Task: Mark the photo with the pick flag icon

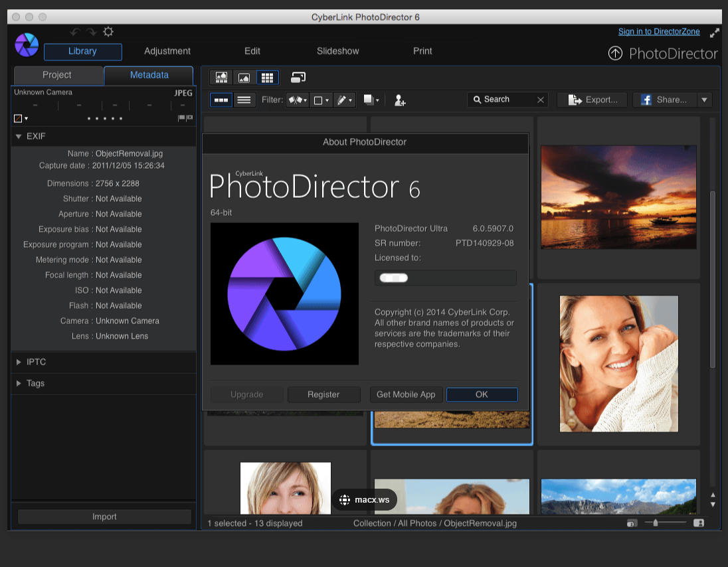Action: [181, 118]
